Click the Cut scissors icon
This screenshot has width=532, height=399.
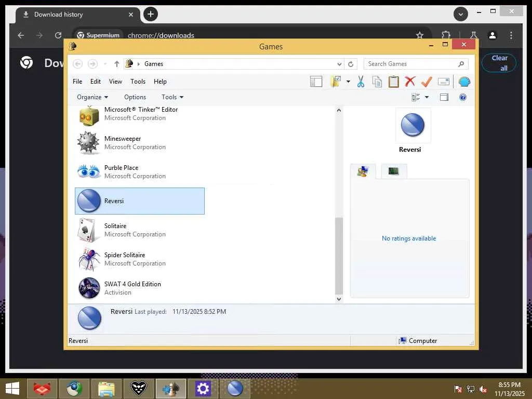point(361,82)
